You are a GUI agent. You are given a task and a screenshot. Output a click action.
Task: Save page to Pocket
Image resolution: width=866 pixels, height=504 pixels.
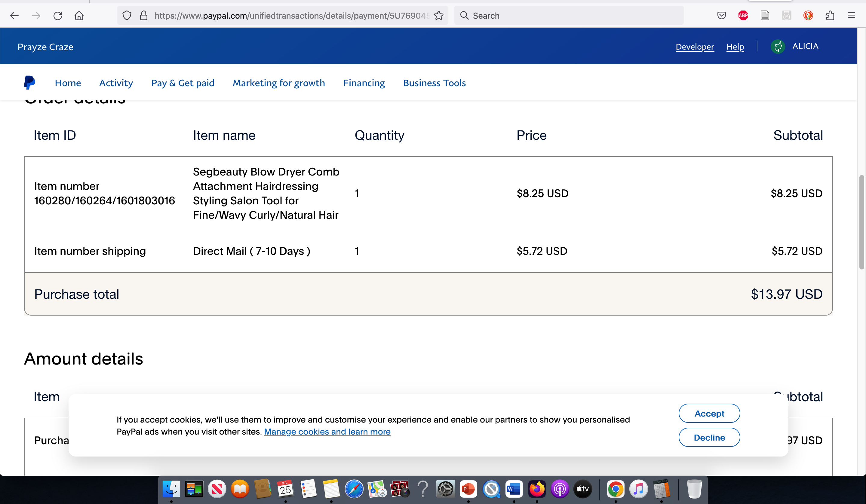(x=721, y=15)
